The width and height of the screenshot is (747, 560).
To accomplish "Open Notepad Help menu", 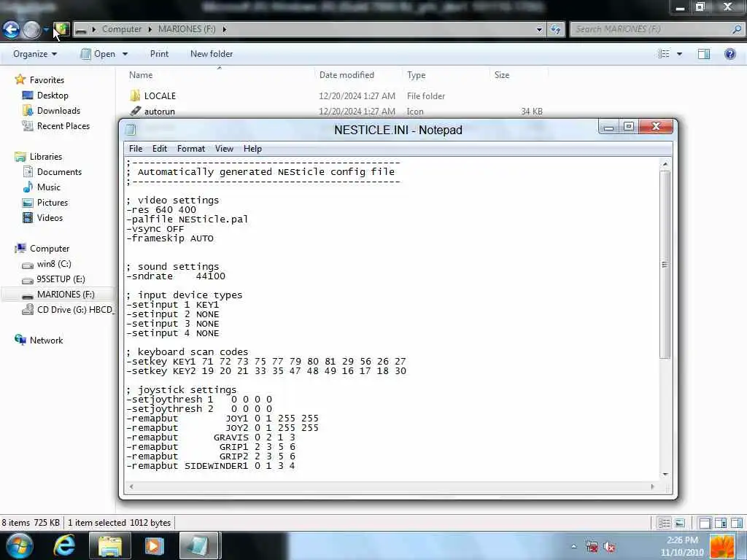I will [x=252, y=149].
